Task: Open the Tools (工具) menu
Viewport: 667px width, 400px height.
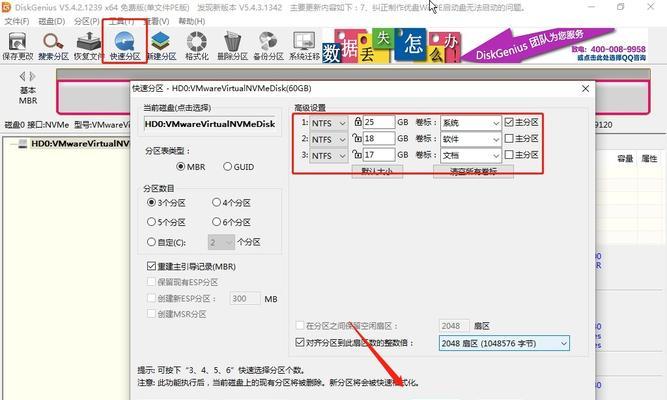Action: coord(122,21)
